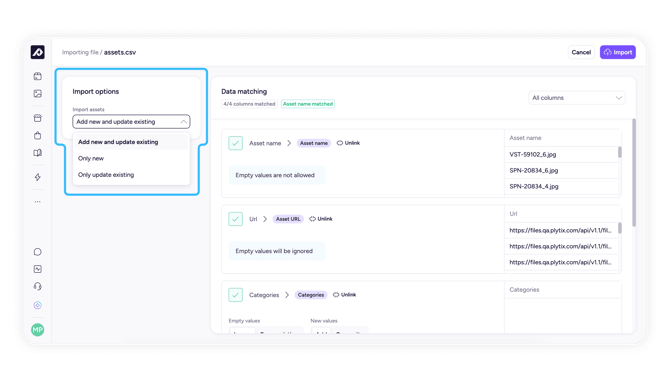This screenshot has height=382, width=670.
Task: Click the three dots more icon
Action: point(38,201)
